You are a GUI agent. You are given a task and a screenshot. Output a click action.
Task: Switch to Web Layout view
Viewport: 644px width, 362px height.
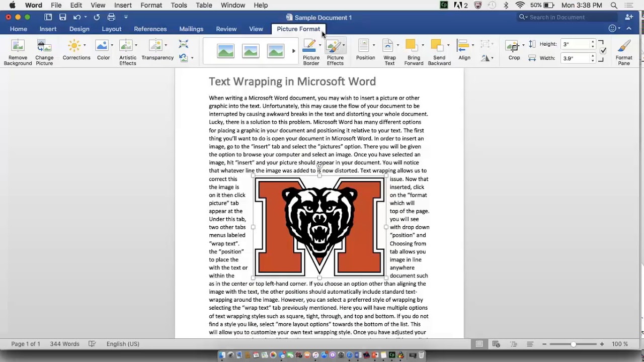point(497,344)
